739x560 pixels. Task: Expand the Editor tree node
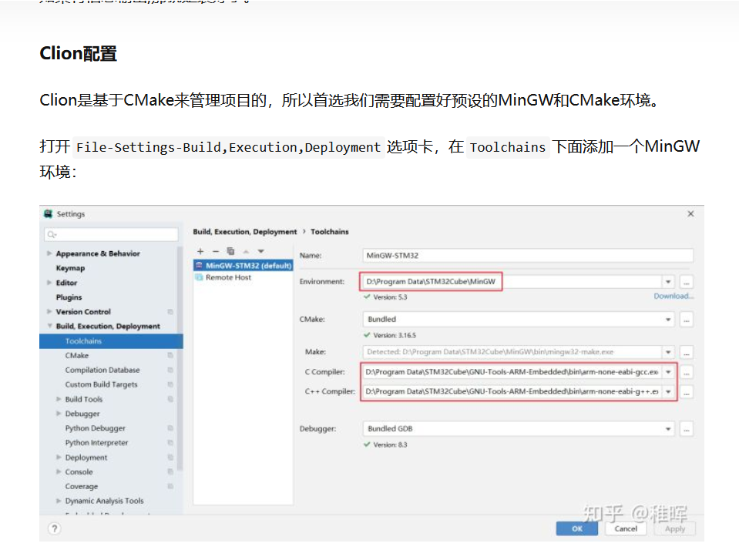point(49,283)
